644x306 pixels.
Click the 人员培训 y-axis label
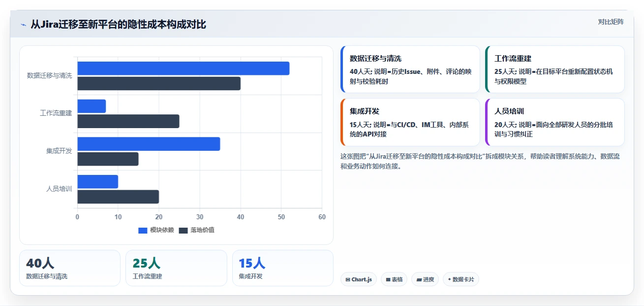click(59, 189)
